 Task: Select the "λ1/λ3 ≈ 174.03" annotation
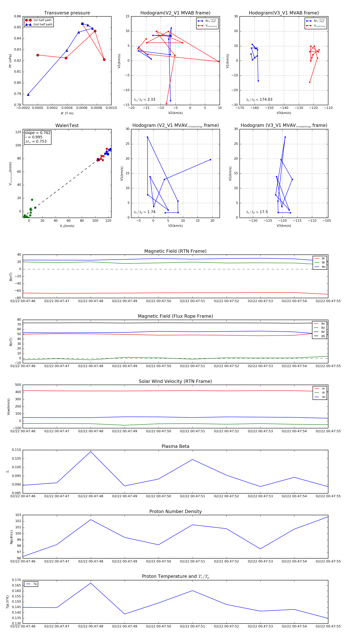[x=259, y=100]
